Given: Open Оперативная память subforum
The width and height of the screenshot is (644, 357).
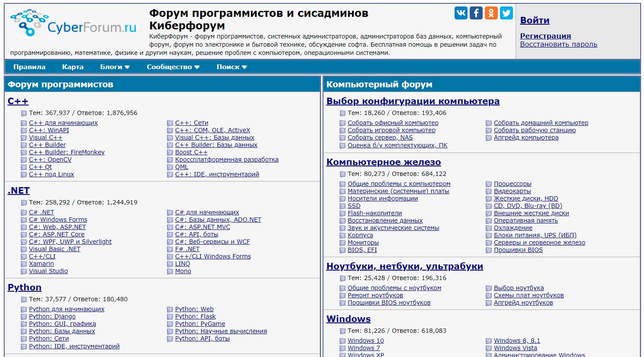Looking at the screenshot, I should pyautogui.click(x=526, y=220).
